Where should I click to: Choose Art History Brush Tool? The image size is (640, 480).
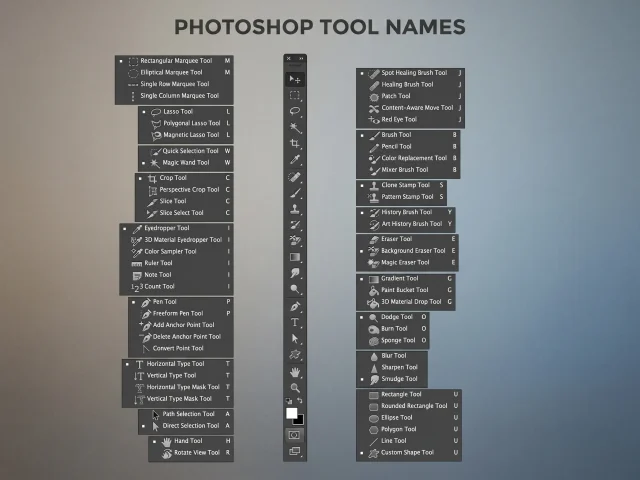coord(406,224)
